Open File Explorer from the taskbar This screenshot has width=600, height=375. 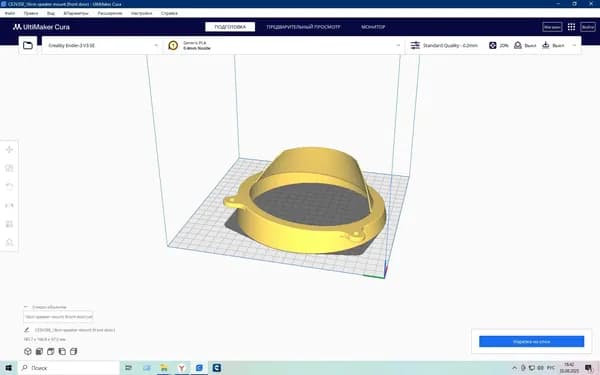coord(164,368)
